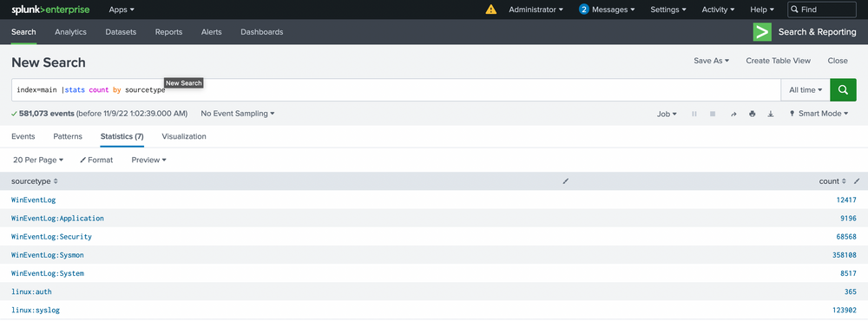
Task: Open the Administrator dropdown menu
Action: click(x=536, y=10)
